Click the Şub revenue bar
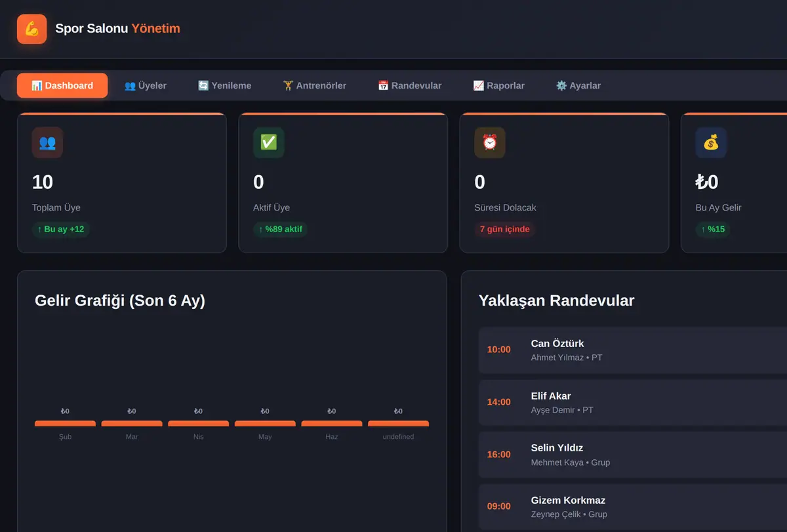This screenshot has height=532, width=787. click(x=65, y=424)
